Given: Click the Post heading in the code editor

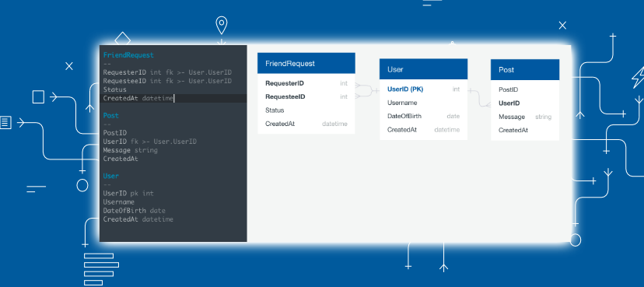Looking at the screenshot, I should click(111, 115).
